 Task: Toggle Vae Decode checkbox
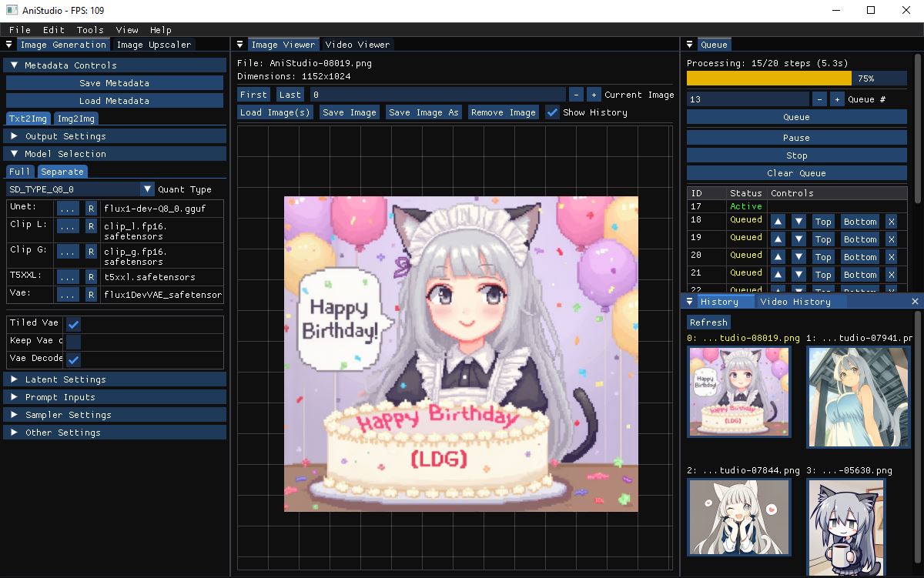click(x=74, y=359)
